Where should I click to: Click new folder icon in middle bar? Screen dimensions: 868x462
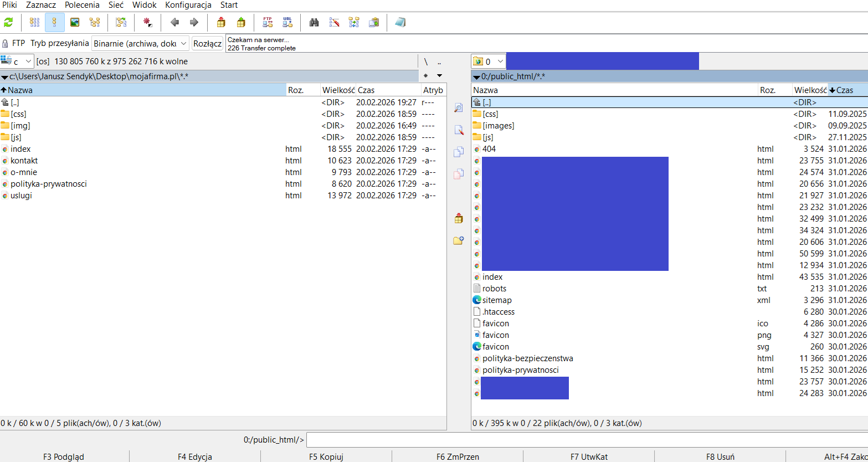tap(458, 240)
